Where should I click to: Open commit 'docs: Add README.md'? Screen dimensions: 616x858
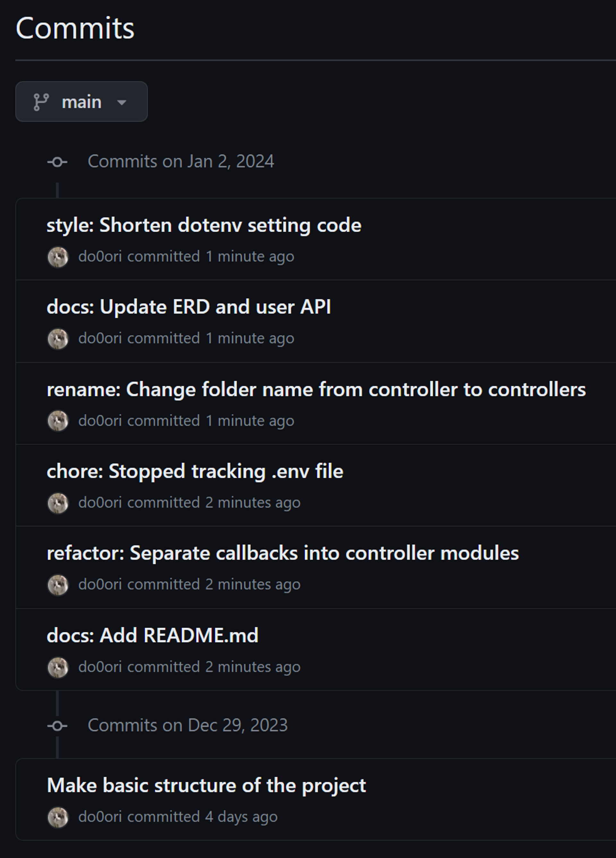[152, 635]
